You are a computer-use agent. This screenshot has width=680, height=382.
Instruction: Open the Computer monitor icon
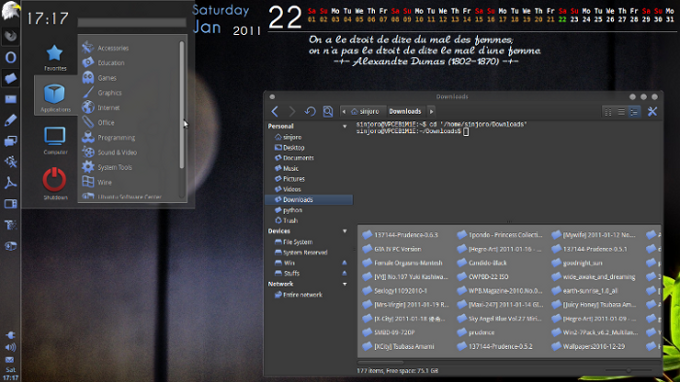(55, 140)
